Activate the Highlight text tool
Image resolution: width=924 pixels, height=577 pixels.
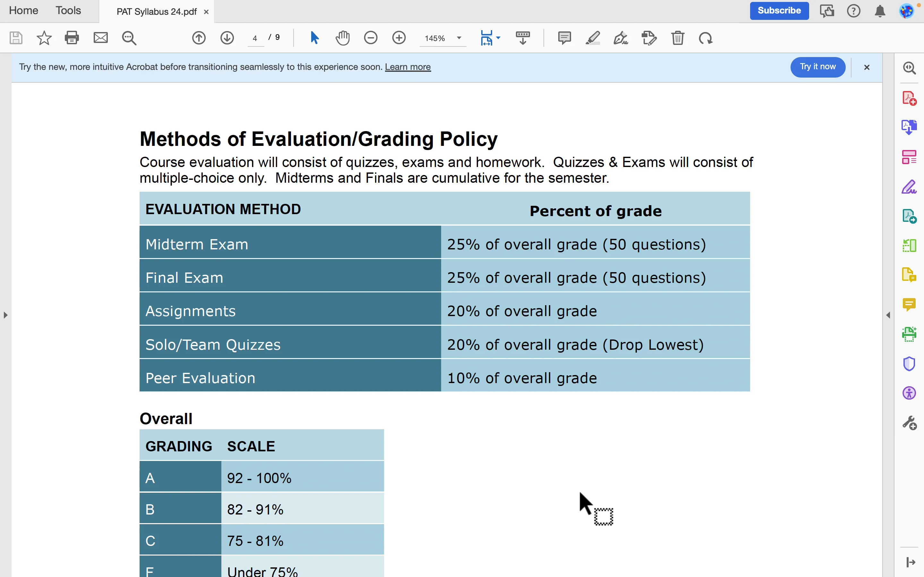click(x=593, y=38)
